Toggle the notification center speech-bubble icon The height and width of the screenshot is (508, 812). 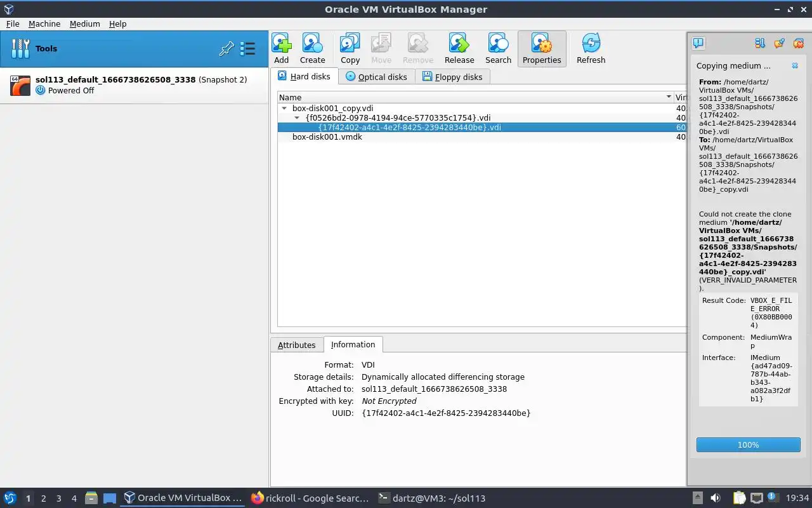pos(698,43)
